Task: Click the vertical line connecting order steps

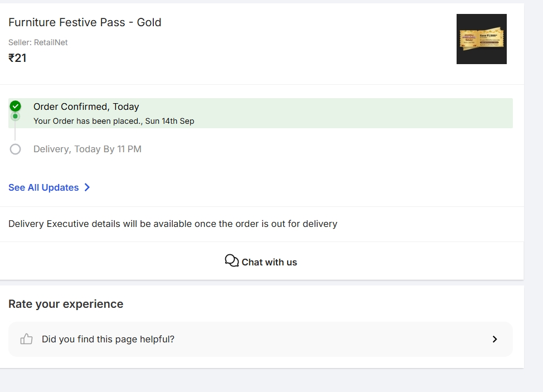Action: (x=15, y=133)
